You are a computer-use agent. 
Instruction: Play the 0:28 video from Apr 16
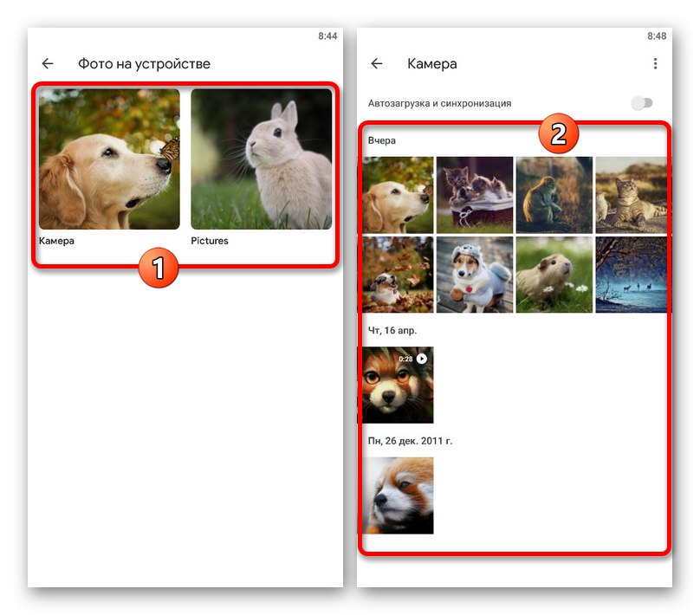[397, 384]
